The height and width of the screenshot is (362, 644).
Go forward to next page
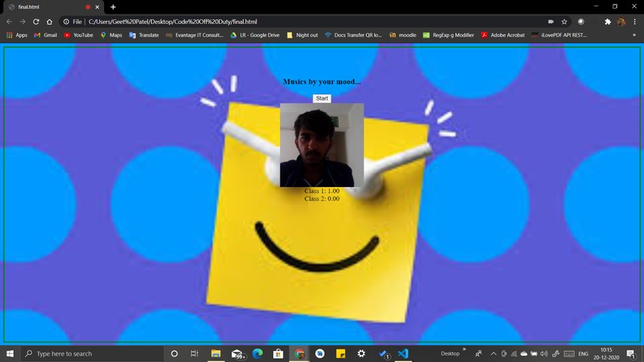coord(22,22)
